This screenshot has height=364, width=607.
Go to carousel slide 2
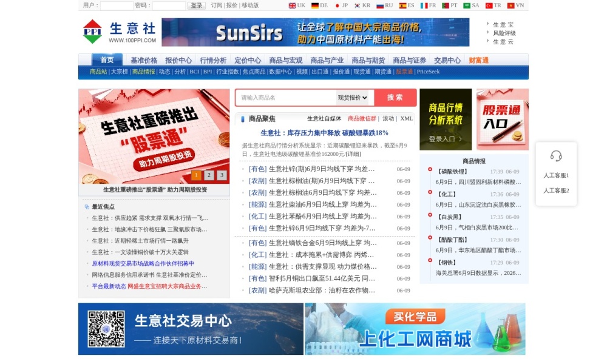point(209,175)
